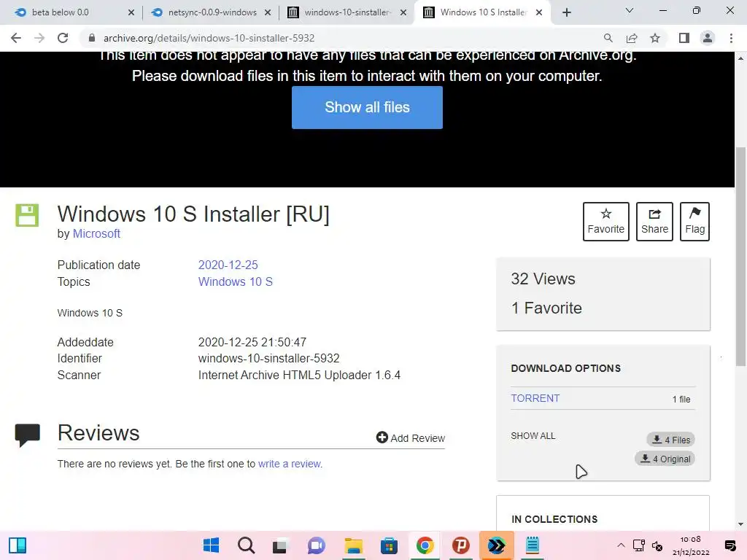The width and height of the screenshot is (747, 560).
Task: Click the scrollbar down arrow
Action: (x=741, y=524)
